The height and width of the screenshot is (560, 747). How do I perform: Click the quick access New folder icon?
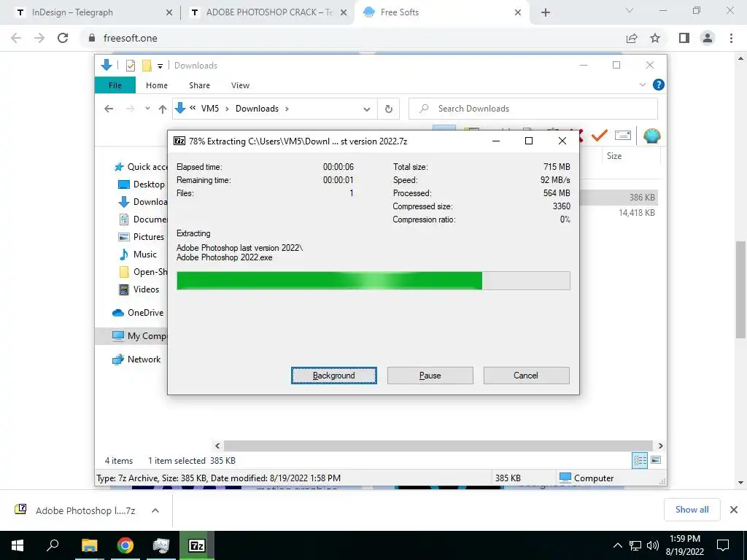click(x=147, y=66)
